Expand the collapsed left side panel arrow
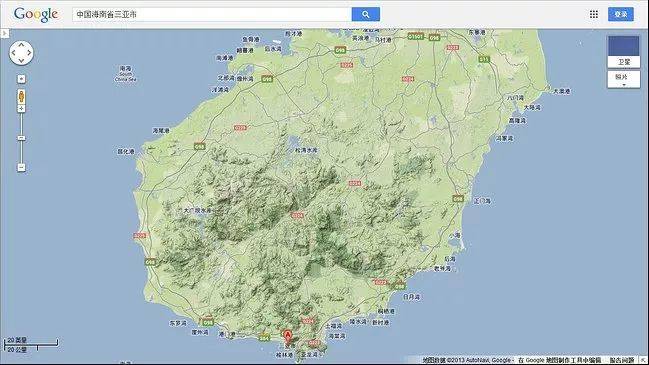The image size is (649, 365). (4, 33)
